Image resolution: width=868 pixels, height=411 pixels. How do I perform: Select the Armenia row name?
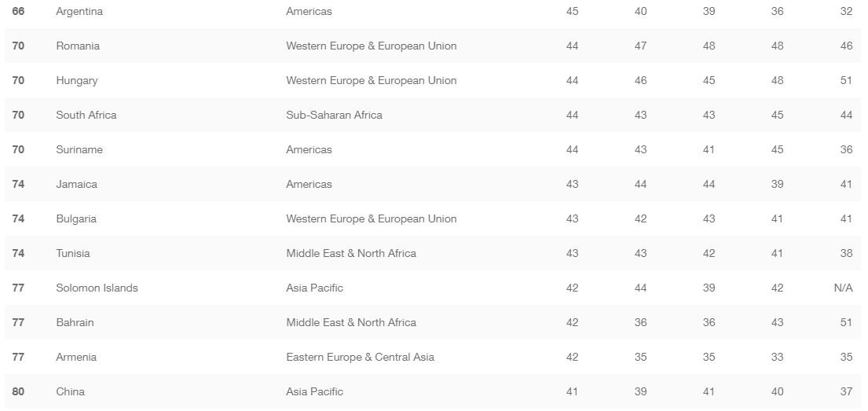pos(76,358)
